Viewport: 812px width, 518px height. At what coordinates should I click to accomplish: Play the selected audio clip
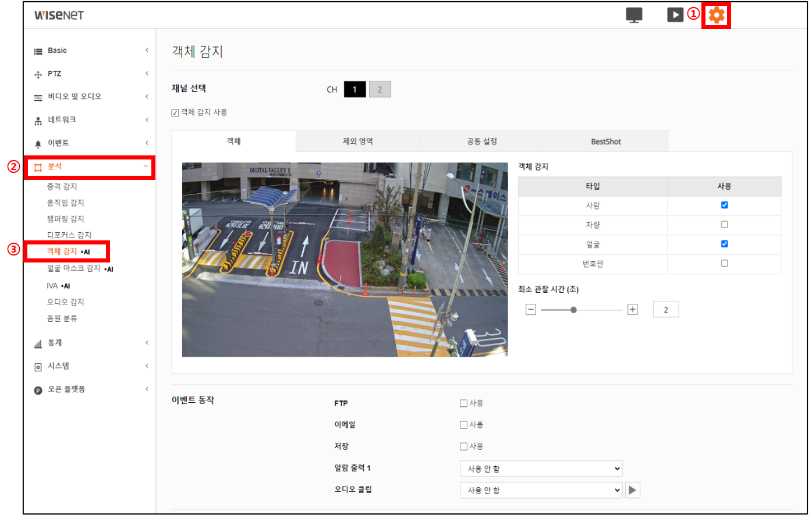coord(632,490)
